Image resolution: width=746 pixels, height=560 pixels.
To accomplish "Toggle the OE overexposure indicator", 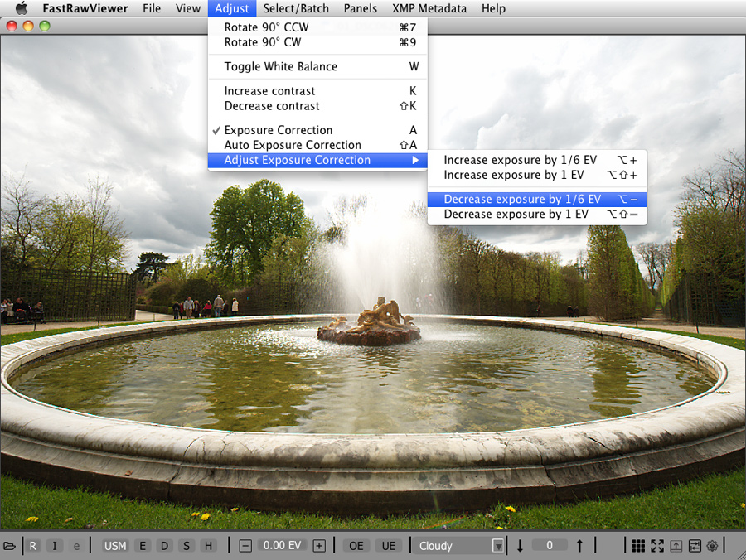I will click(356, 546).
